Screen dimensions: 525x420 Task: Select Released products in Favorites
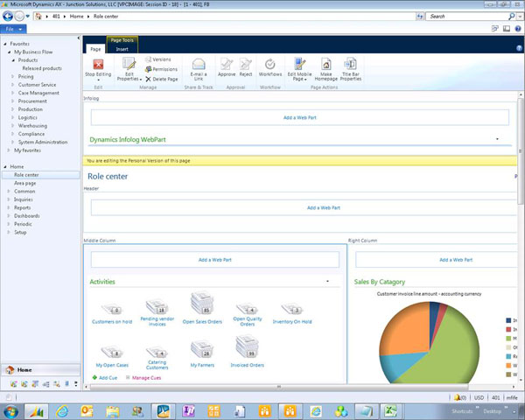(x=42, y=68)
